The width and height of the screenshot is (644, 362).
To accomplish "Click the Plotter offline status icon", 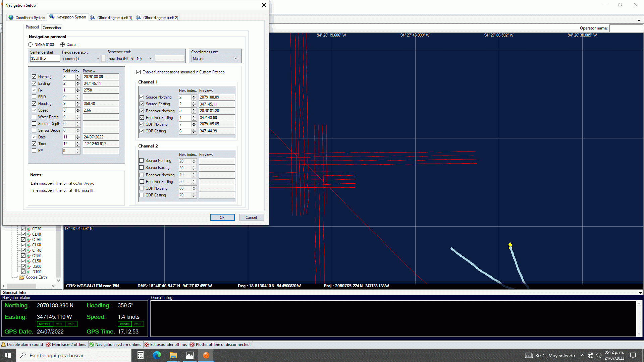I will (x=192, y=345).
